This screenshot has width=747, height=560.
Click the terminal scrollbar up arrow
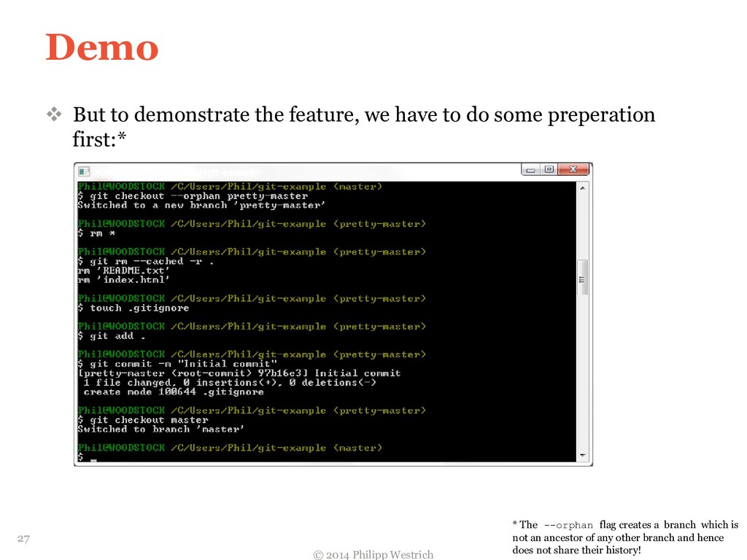click(x=583, y=188)
